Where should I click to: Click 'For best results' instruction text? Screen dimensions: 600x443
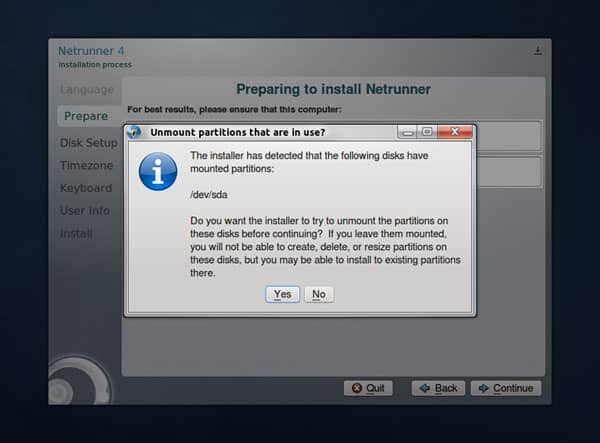coord(234,109)
